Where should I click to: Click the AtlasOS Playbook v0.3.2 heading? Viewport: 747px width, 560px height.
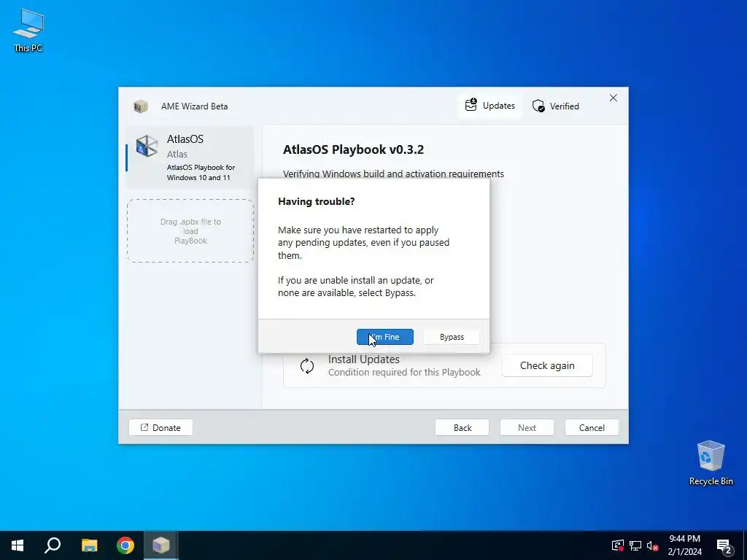[353, 149]
